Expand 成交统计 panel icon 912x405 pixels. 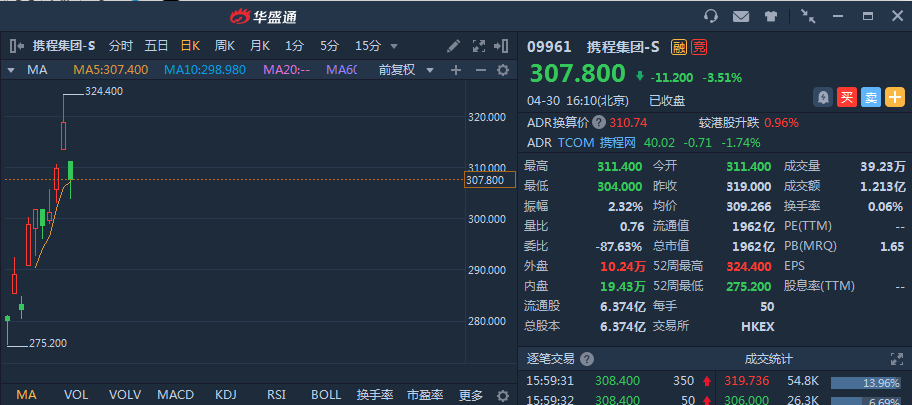tap(896, 359)
